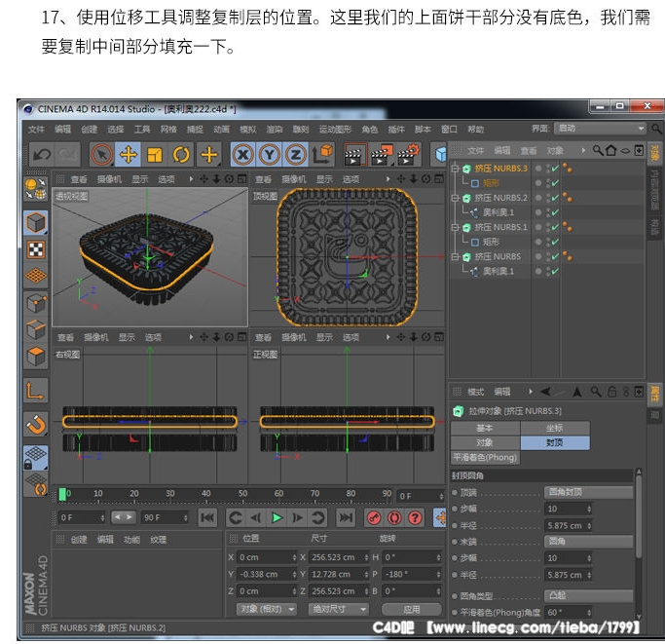The image size is (665, 644).
Task: Click the Y position field -0.338 cm
Action: coord(266,574)
